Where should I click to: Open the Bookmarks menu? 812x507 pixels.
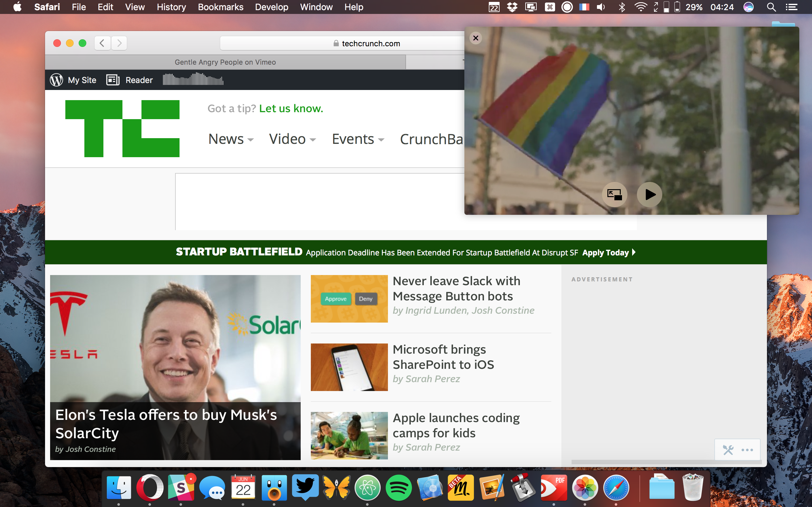(220, 7)
